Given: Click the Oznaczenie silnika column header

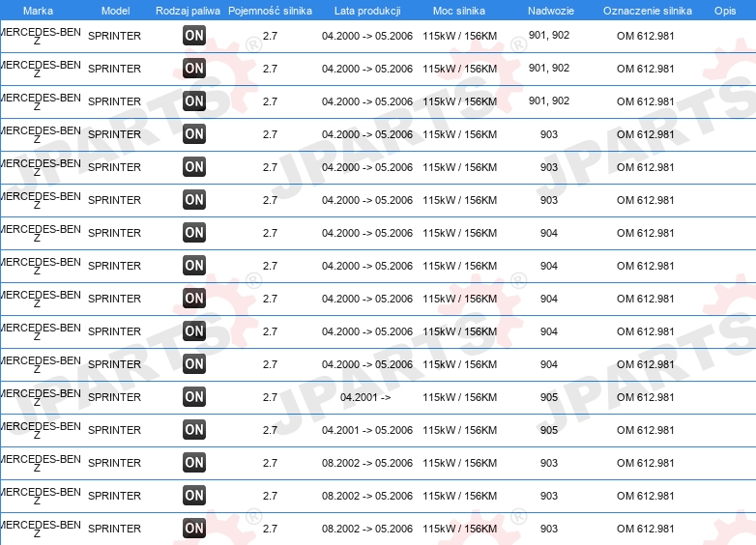Looking at the screenshot, I should [x=647, y=11].
